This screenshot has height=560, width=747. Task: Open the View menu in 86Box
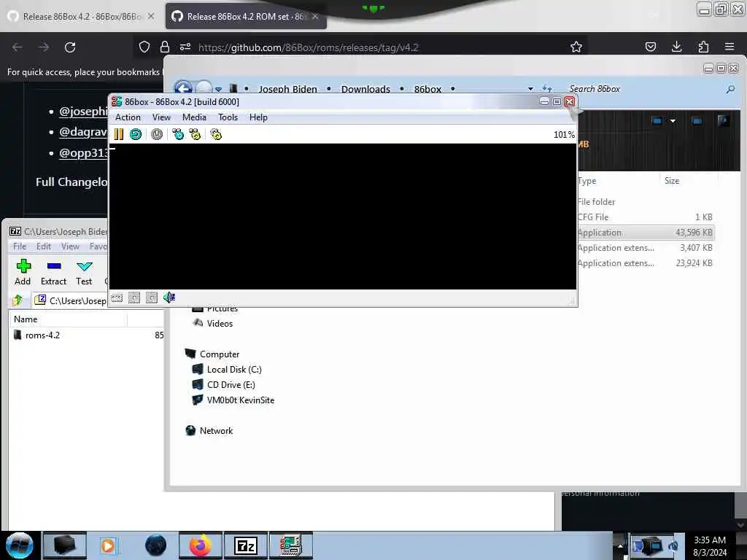pyautogui.click(x=161, y=117)
